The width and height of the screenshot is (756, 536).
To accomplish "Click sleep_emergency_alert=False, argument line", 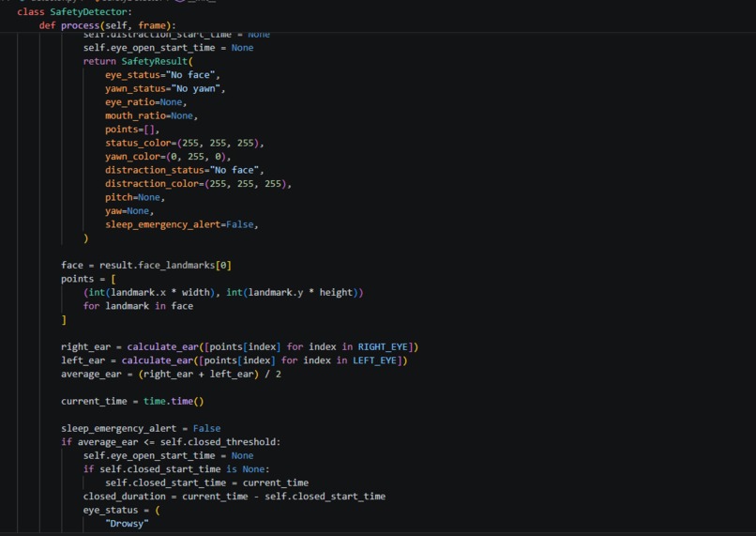I will tap(182, 224).
